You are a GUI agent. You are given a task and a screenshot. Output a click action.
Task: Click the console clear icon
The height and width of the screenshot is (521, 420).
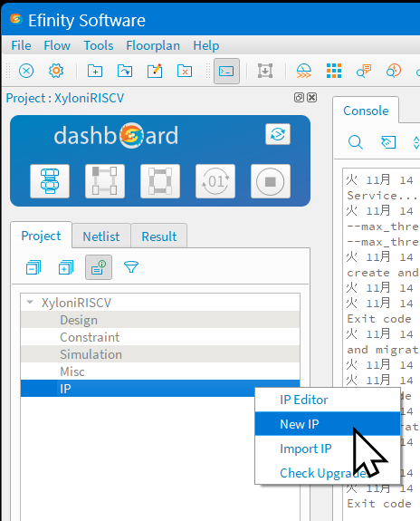[387, 142]
